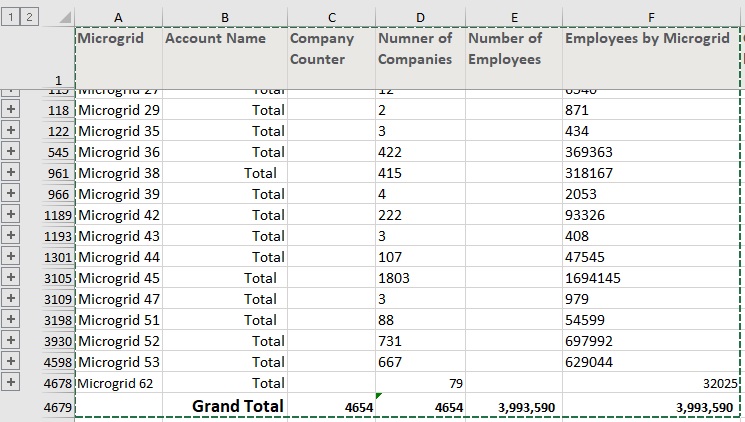Select cell with value 47545

[651, 257]
